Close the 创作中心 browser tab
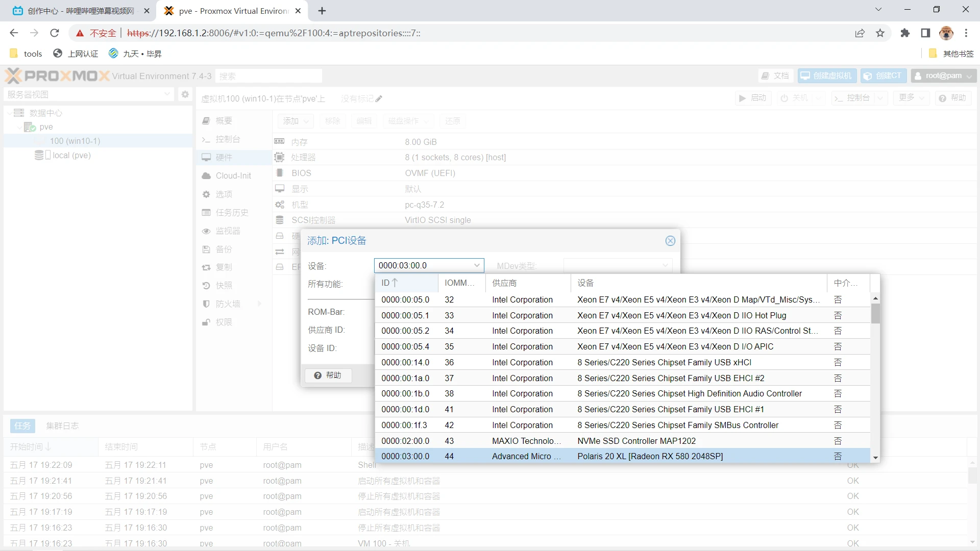The width and height of the screenshot is (980, 551). point(146,11)
